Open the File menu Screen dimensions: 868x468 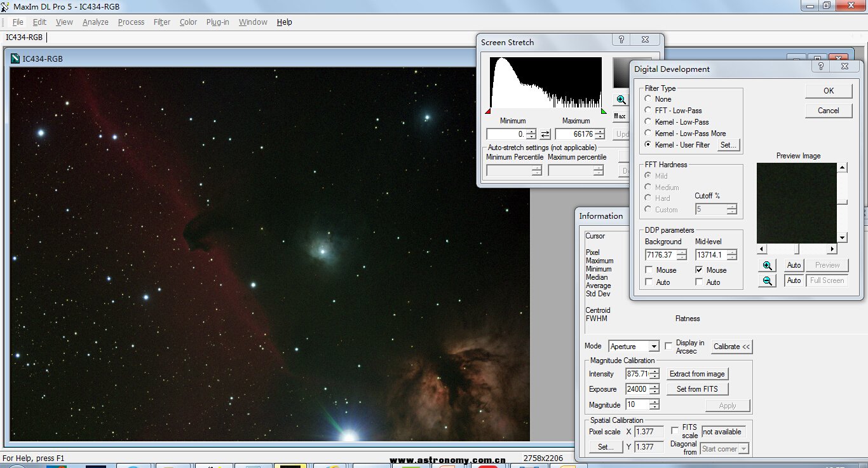[18, 22]
